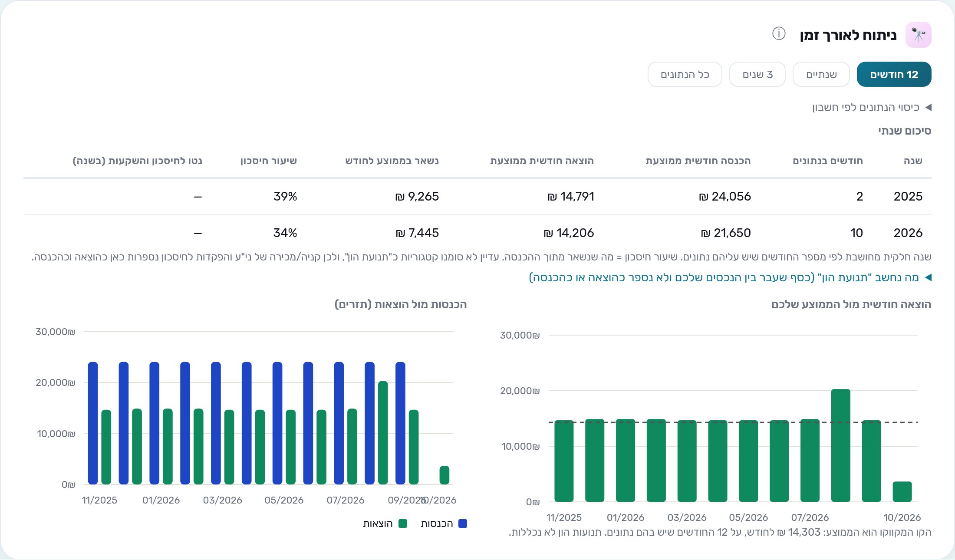Click the ₪ 9,265 remaining value
Screen dimensions: 955x560
click(417, 196)
